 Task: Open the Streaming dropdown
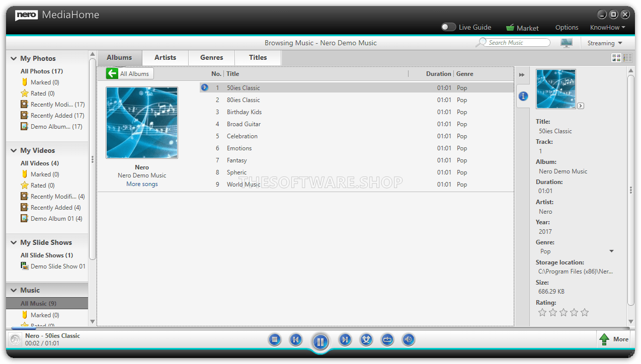pyautogui.click(x=605, y=43)
